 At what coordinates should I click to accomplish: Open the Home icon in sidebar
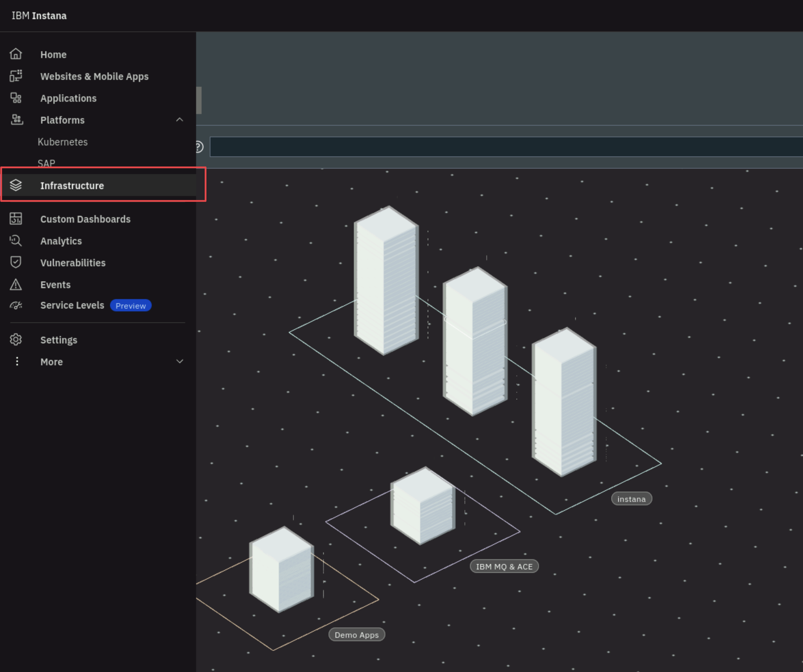pyautogui.click(x=16, y=54)
